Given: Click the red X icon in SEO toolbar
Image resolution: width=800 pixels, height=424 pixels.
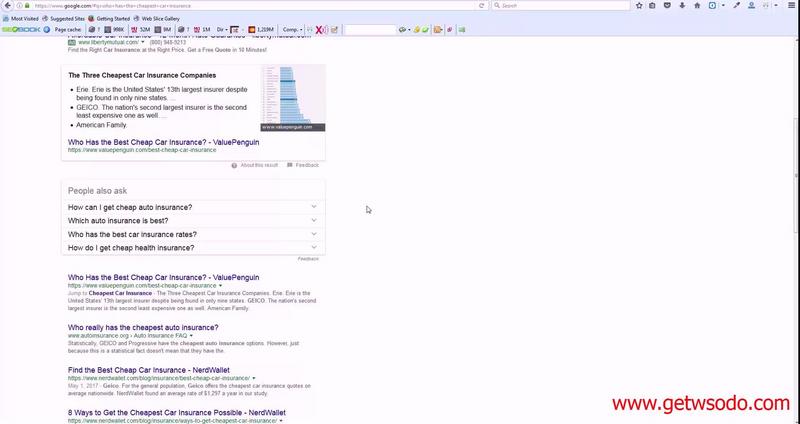Looking at the screenshot, I should click(x=319, y=30).
